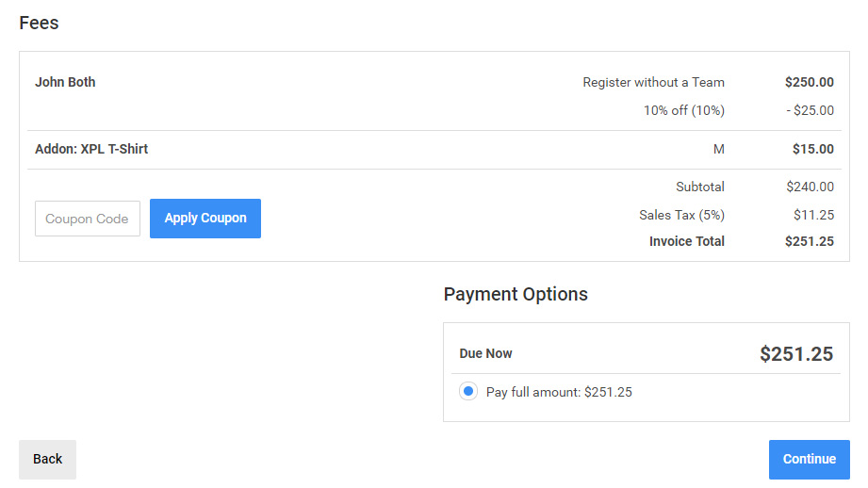Click the Coupon Code input field
868x488 pixels.
click(x=88, y=219)
